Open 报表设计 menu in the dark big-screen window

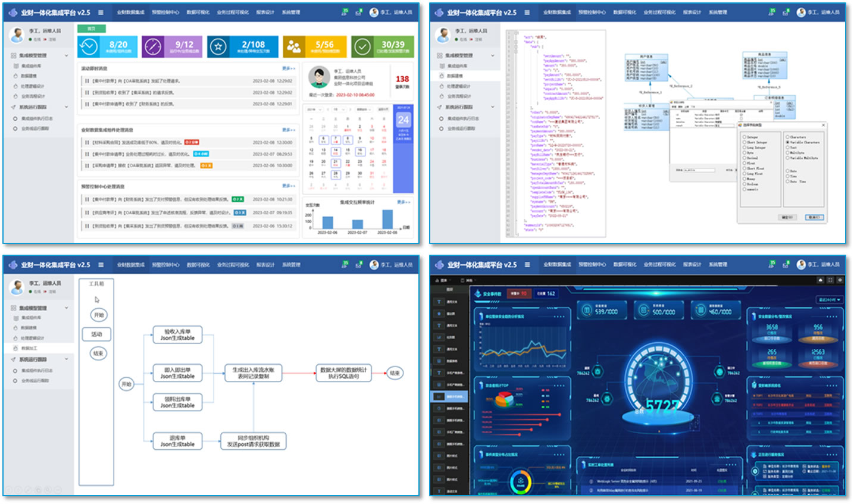[692, 265]
